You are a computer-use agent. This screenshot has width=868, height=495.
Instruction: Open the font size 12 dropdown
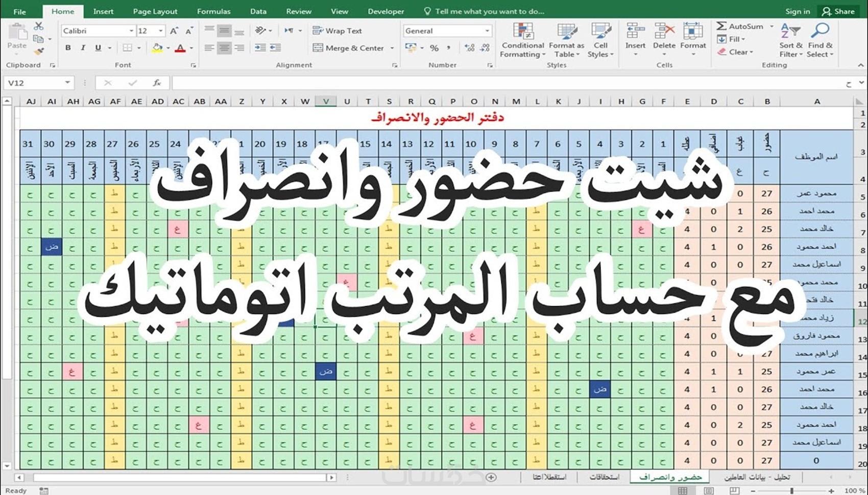coord(161,31)
